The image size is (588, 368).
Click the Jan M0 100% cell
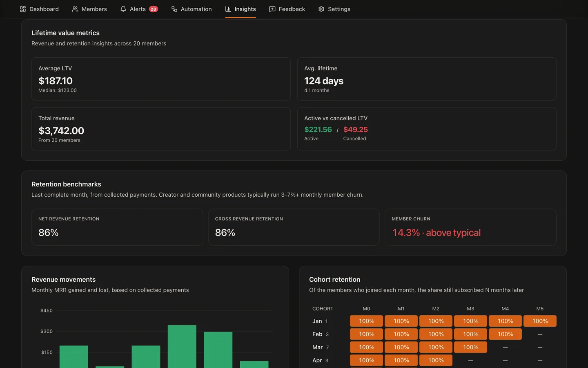pos(366,321)
